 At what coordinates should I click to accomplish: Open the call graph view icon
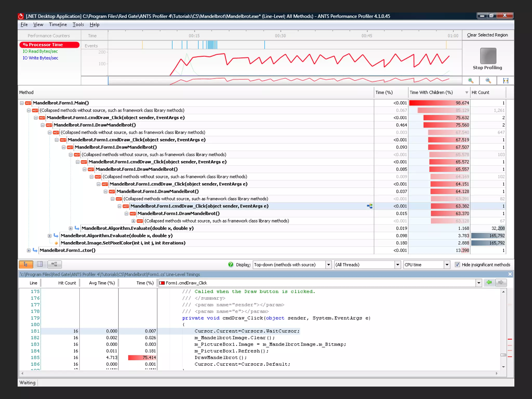[54, 264]
